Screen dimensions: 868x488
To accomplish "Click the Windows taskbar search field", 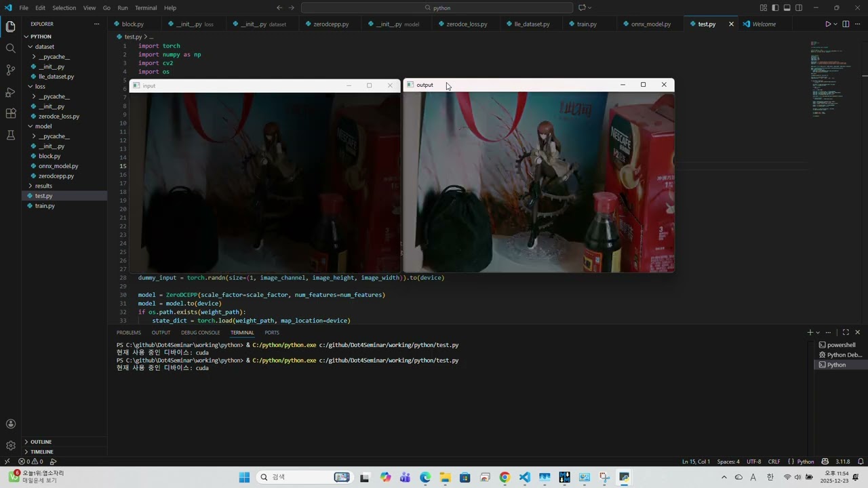I will click(x=304, y=477).
